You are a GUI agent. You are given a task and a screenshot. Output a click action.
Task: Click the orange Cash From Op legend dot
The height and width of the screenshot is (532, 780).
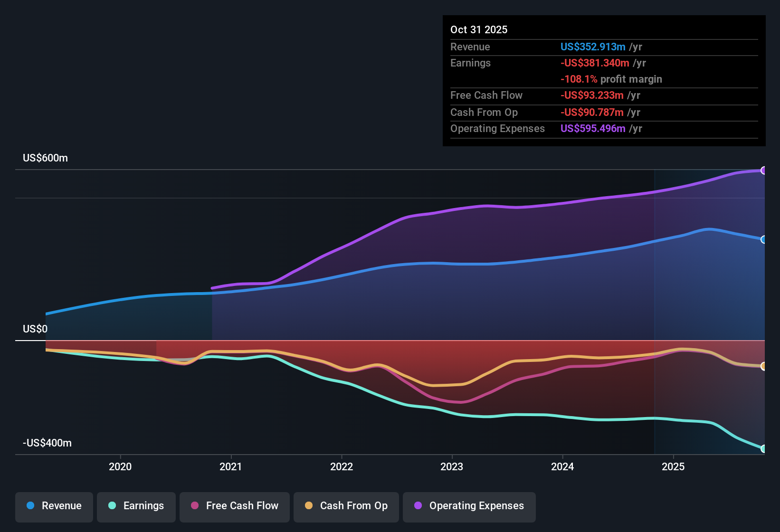308,506
